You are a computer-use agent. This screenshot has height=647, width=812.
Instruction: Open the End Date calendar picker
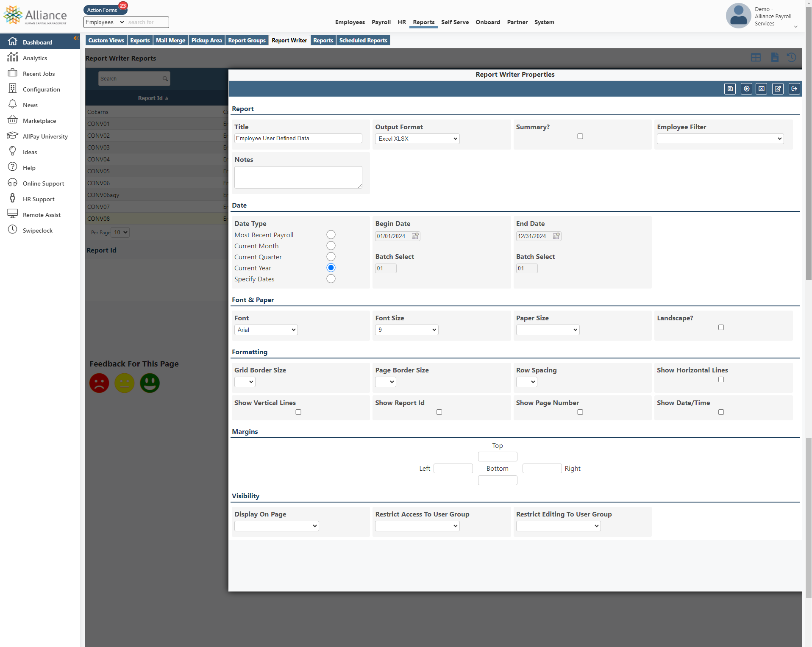pyautogui.click(x=556, y=236)
